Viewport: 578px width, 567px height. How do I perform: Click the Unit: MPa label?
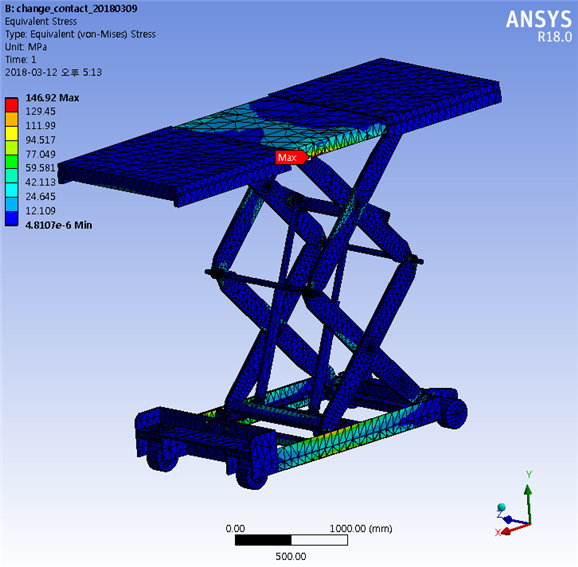[26, 47]
